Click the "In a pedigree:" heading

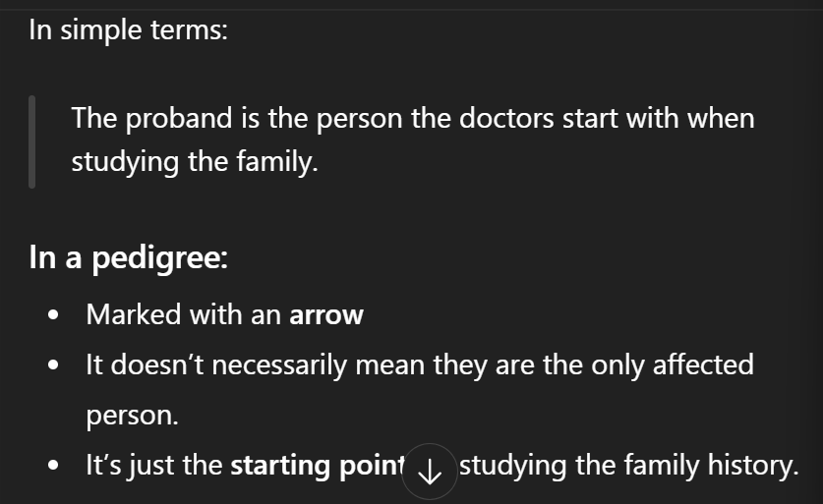(x=128, y=258)
